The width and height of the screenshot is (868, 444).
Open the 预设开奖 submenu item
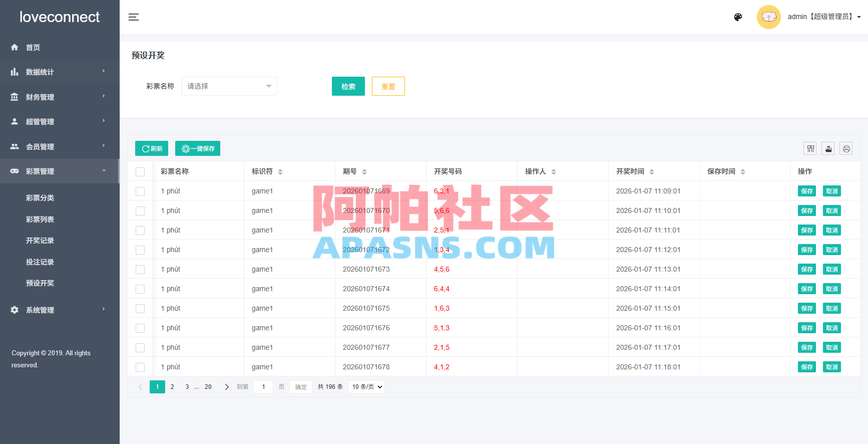click(40, 283)
